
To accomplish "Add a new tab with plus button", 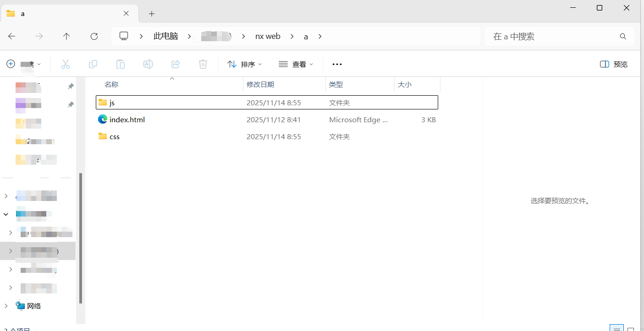I will pyautogui.click(x=152, y=14).
